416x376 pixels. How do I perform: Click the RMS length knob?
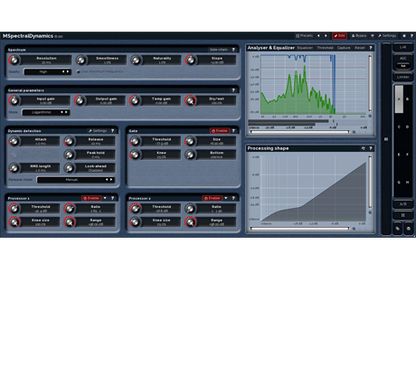point(14,168)
